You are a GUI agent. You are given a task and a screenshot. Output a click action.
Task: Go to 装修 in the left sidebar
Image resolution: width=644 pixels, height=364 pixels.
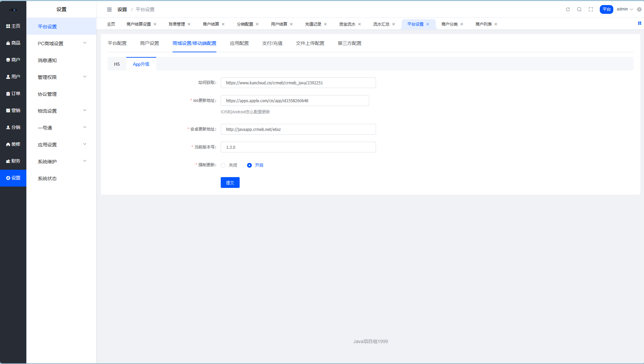[x=13, y=144]
